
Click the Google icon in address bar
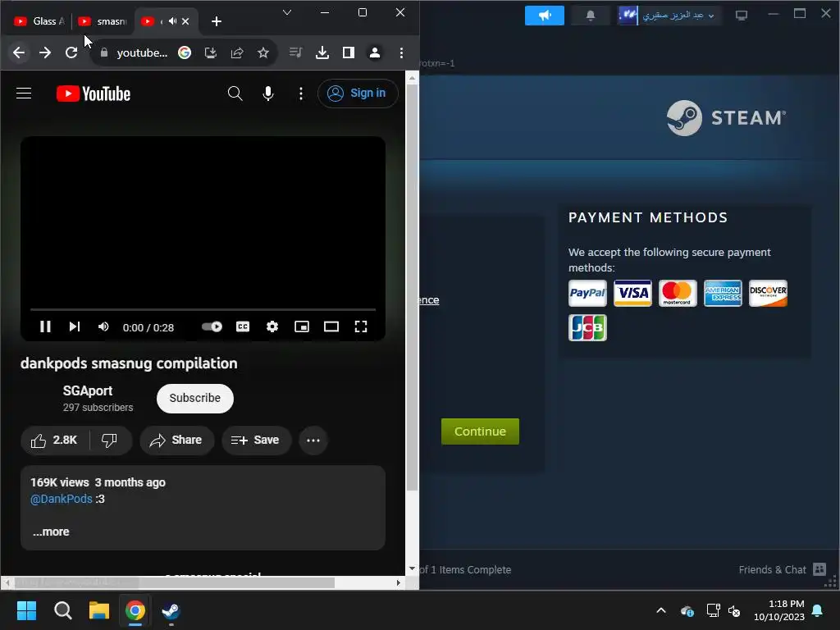(x=185, y=52)
